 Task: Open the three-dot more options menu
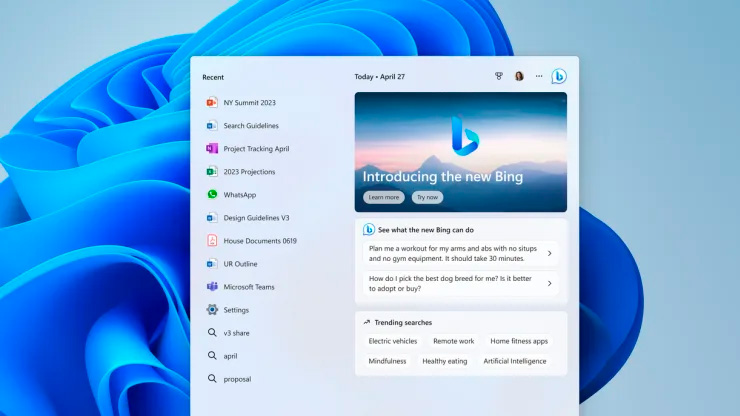(x=539, y=76)
